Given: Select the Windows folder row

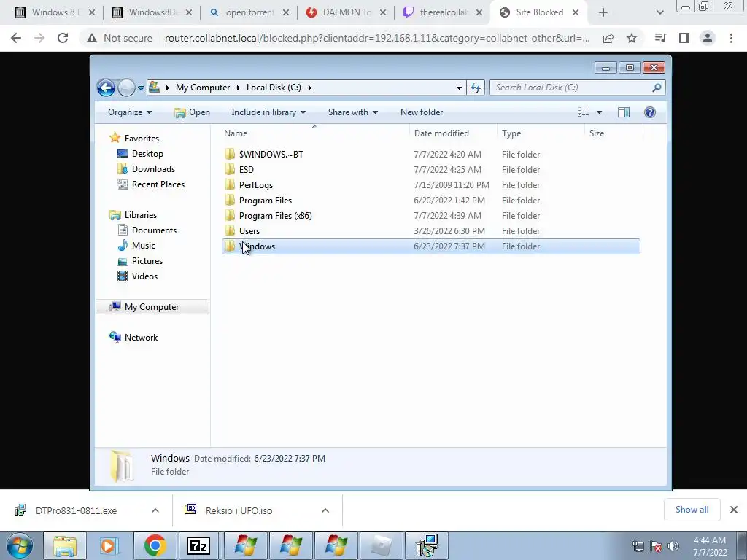Looking at the screenshot, I should (x=430, y=246).
